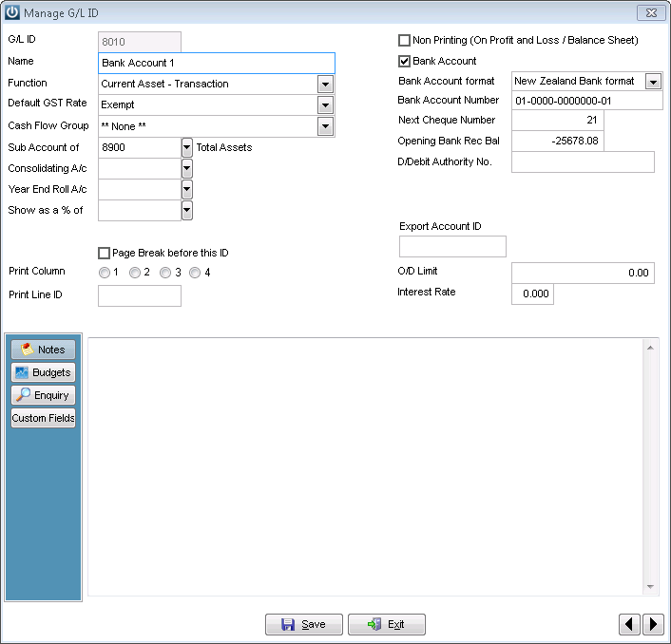Click the Exit button
The width and height of the screenshot is (671, 644).
pyautogui.click(x=387, y=624)
